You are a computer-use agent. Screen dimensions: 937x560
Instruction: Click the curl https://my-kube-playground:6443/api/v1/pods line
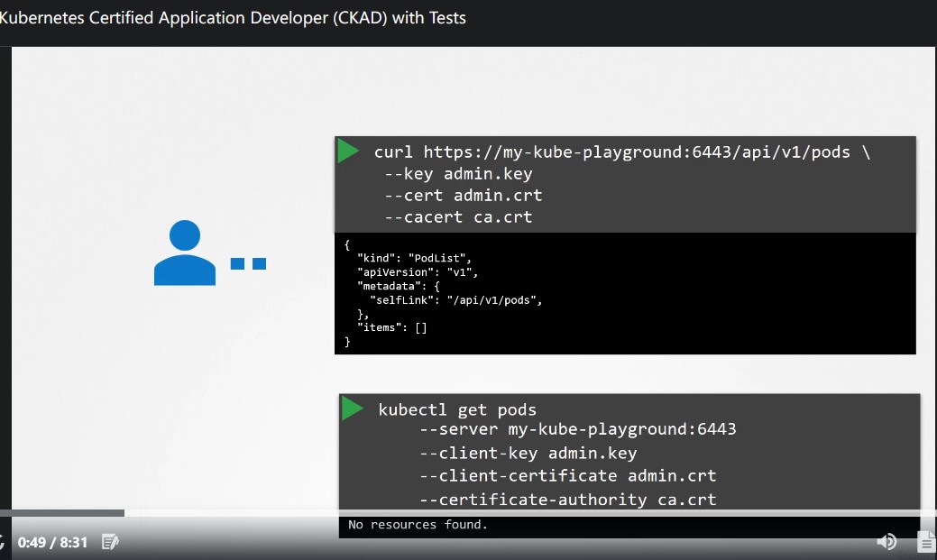coord(622,152)
